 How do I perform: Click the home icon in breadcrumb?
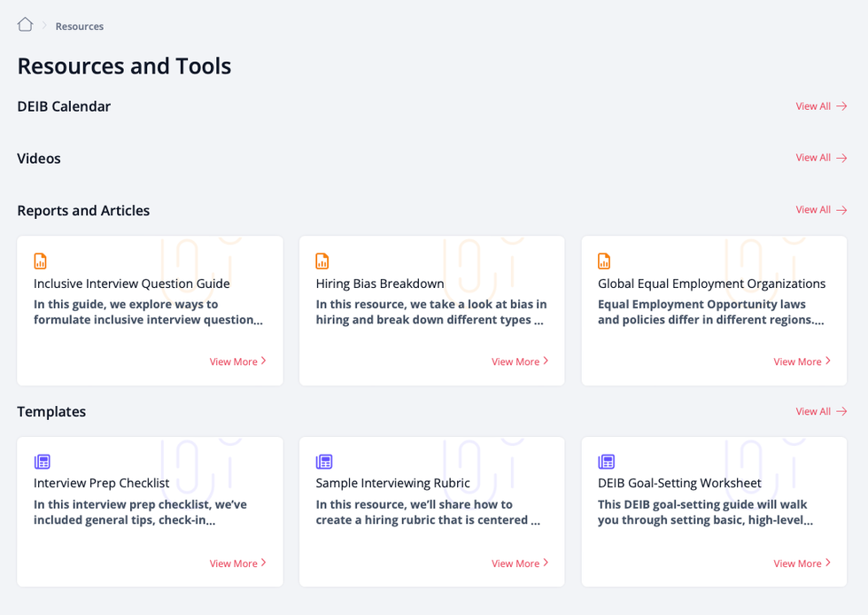(25, 25)
